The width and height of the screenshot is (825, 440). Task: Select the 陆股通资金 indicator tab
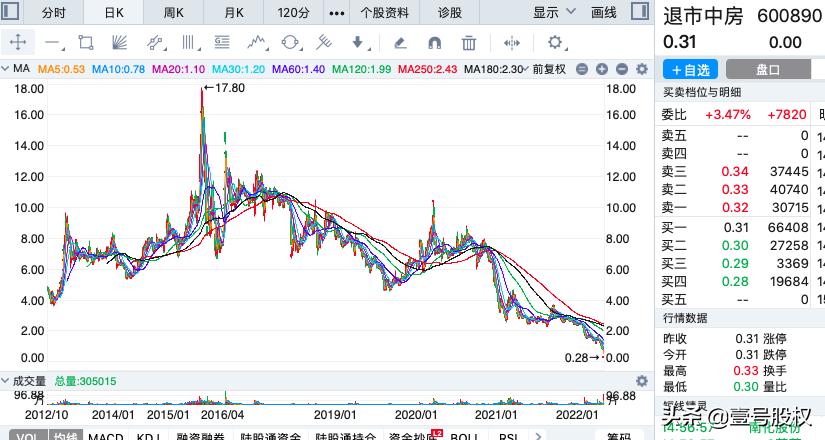tap(270, 436)
